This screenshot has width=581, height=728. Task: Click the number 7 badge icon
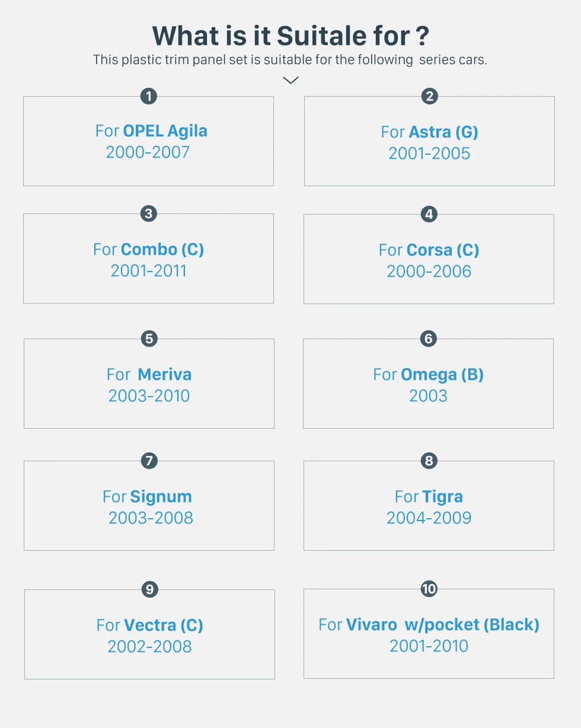pos(149,461)
